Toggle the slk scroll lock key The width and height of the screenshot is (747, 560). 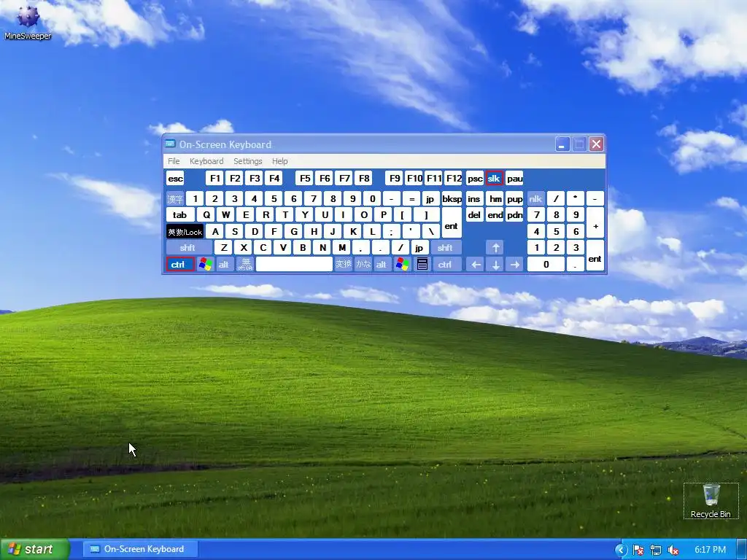(495, 179)
